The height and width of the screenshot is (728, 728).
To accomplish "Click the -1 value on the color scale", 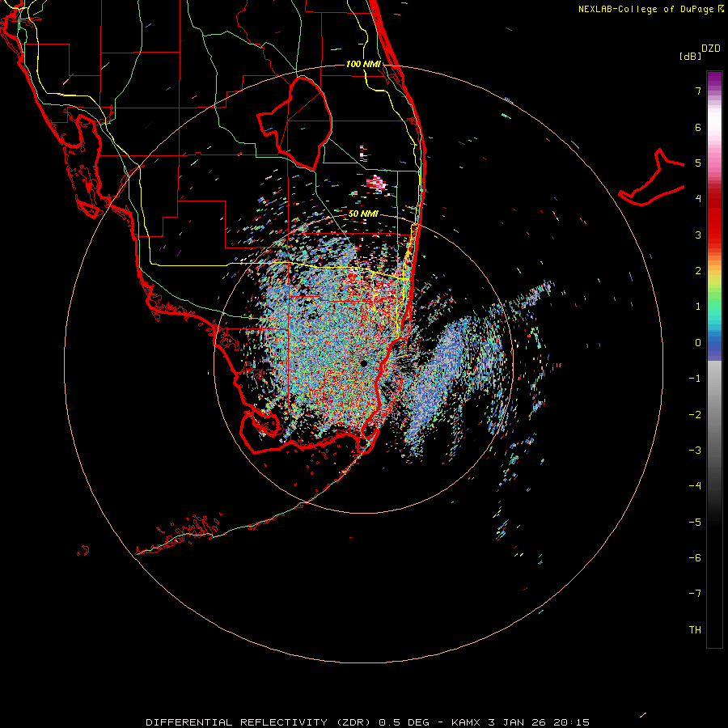I will pos(695,379).
